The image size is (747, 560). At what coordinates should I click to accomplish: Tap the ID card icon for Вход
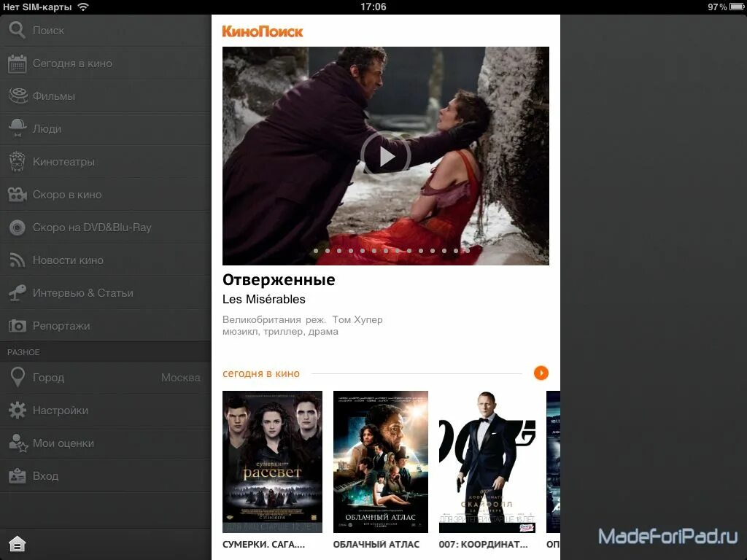[x=18, y=475]
